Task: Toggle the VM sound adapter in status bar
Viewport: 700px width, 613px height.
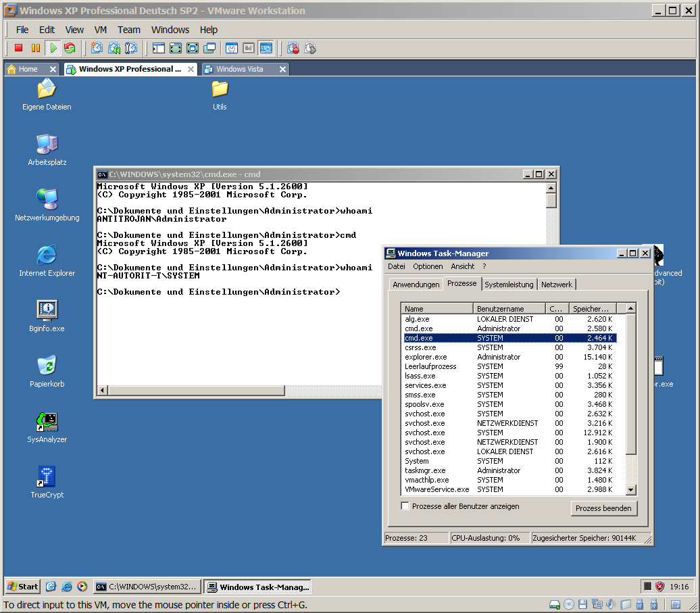Action: 610,605
